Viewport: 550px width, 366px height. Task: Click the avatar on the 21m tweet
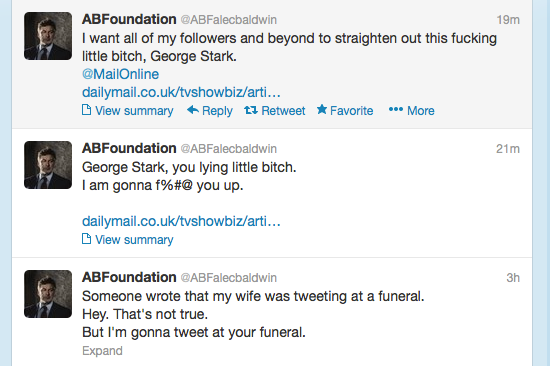pos(48,165)
